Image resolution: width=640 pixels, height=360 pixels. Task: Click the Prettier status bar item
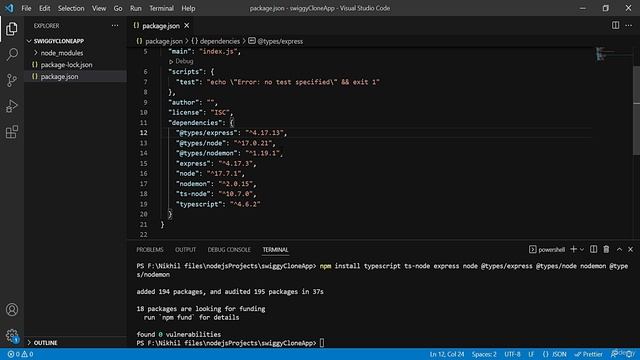point(589,354)
